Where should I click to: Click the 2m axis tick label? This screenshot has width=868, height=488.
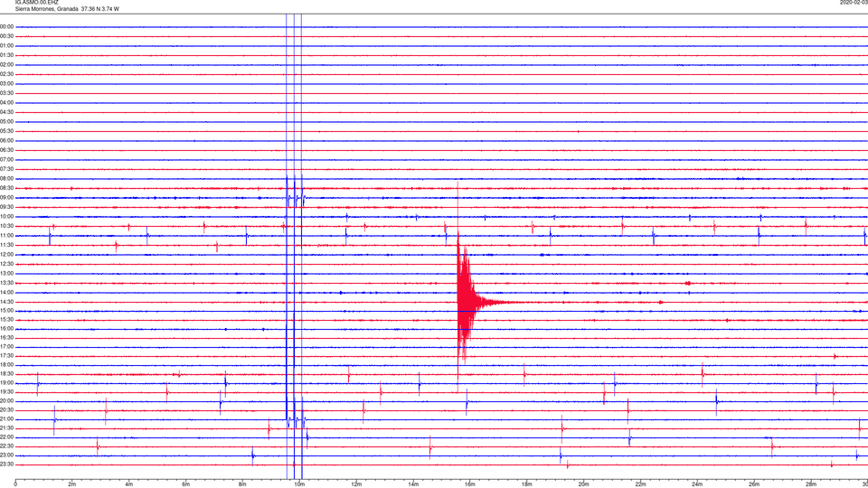coord(72,484)
